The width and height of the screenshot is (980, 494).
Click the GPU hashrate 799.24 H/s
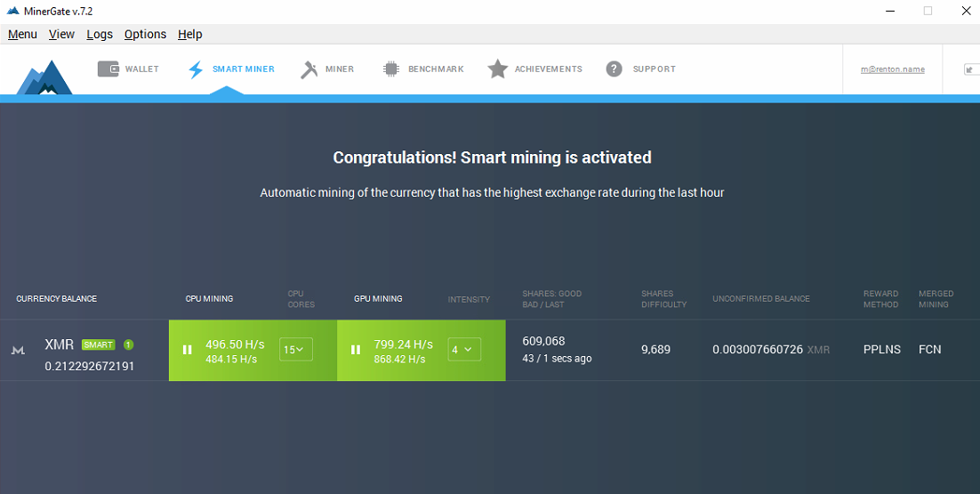pyautogui.click(x=403, y=344)
